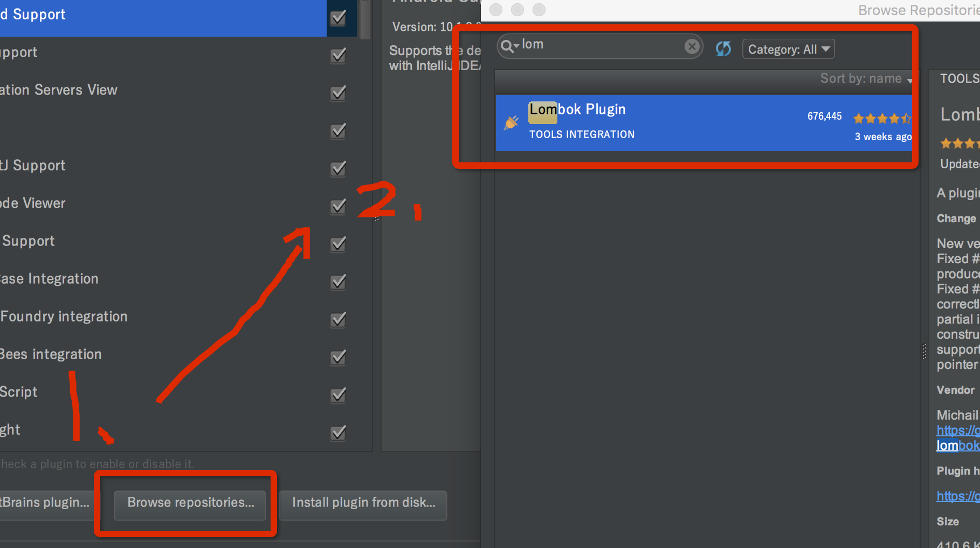Open the lombok vendor link

point(958,446)
